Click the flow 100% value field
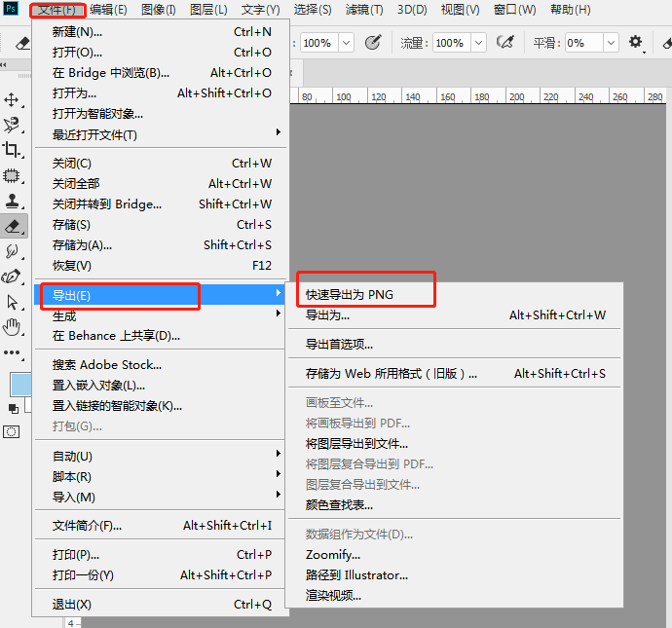 click(452, 43)
